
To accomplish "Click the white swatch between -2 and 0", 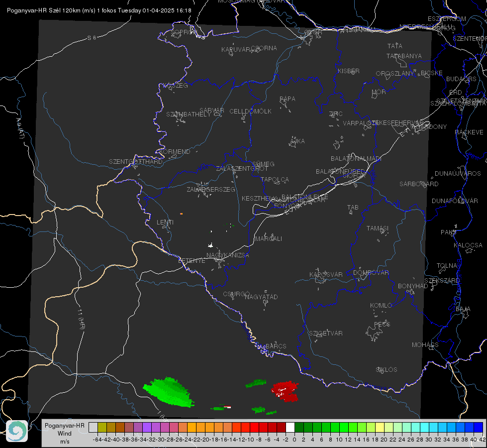I will coord(290,427).
